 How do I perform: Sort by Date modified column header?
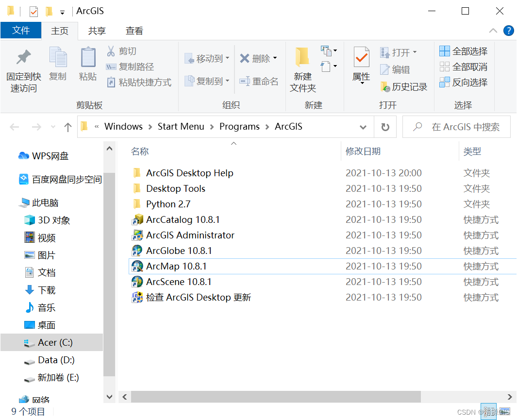(x=363, y=151)
